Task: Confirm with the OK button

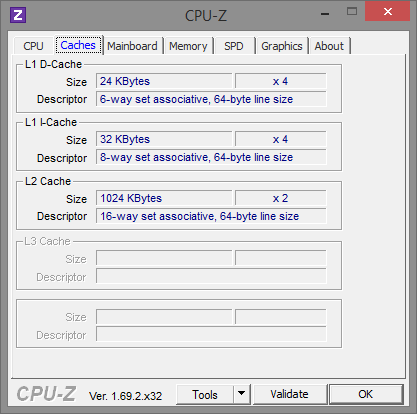Action: point(366,394)
